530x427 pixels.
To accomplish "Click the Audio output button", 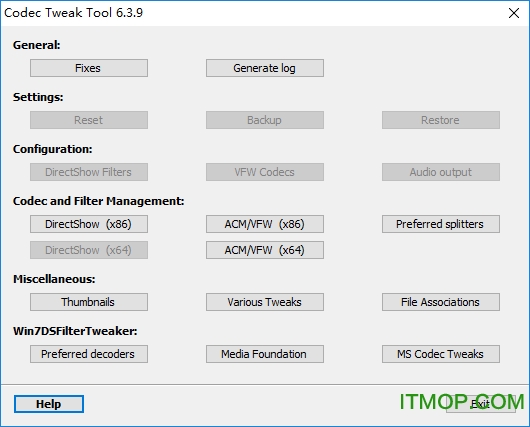I will [x=441, y=172].
